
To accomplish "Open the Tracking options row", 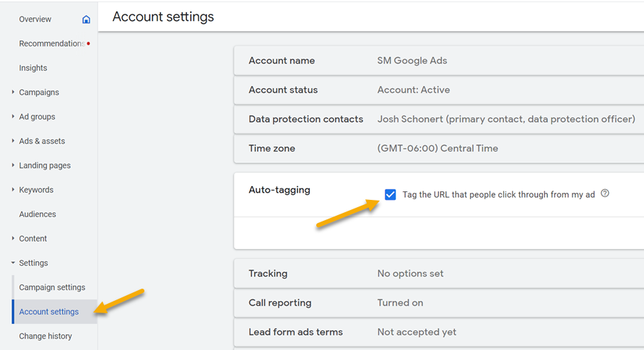I will (x=438, y=274).
